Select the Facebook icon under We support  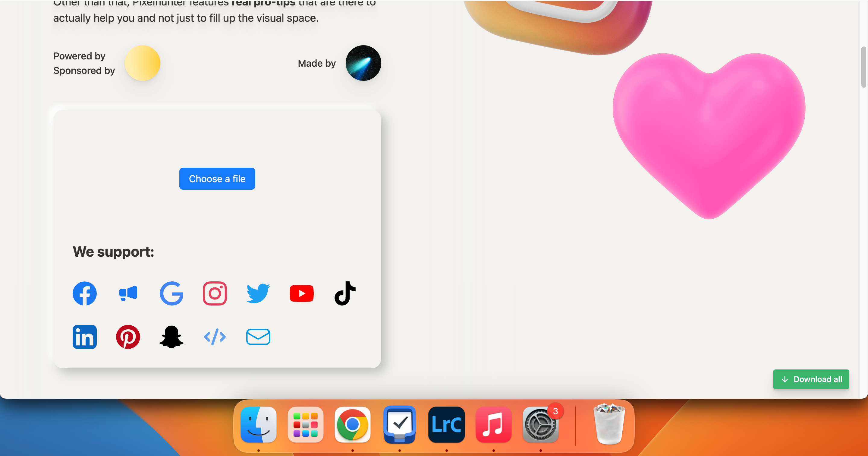click(x=85, y=293)
